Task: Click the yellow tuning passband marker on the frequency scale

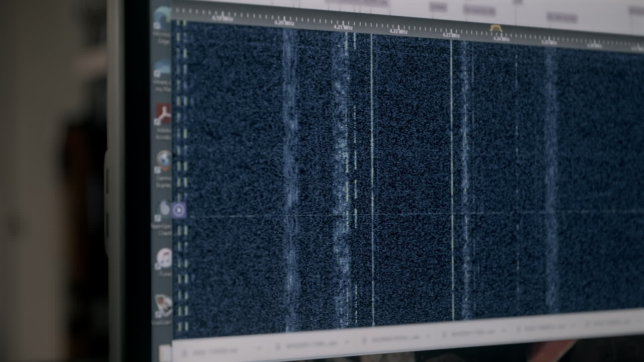Action: point(496,29)
